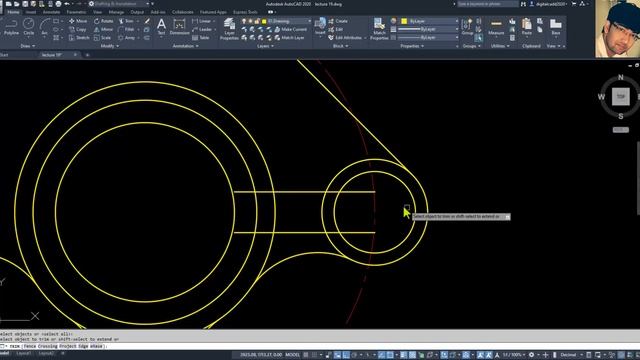640x360 pixels.
Task: Expand the Draw panel
Action: 28,46
